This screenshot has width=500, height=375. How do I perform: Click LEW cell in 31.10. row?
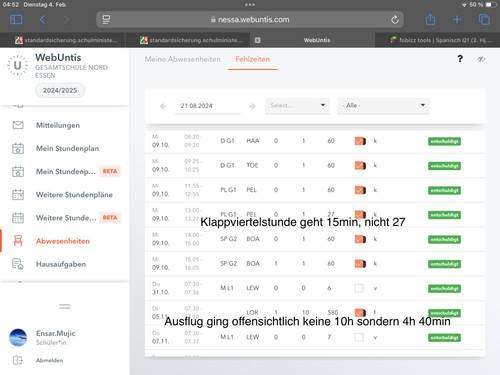pos(253,288)
